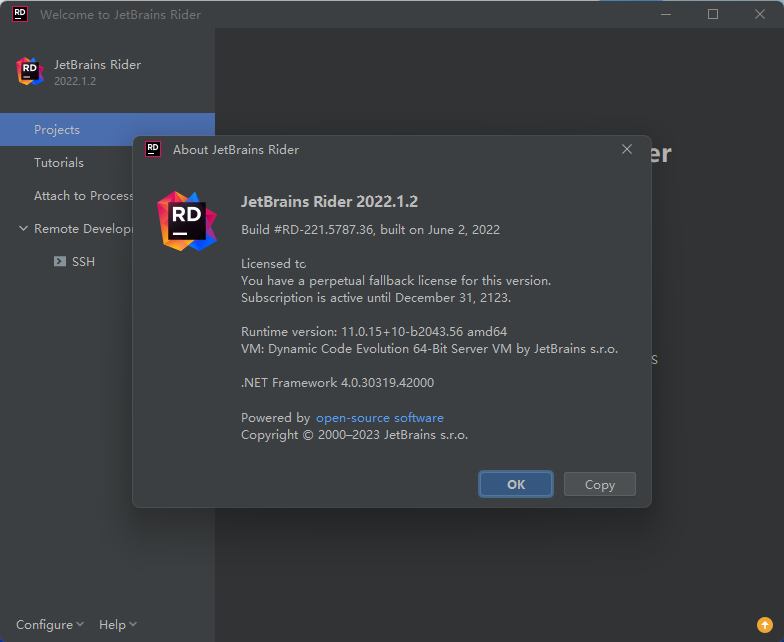Copy the About information with Copy button
Screen dimensions: 784x642
click(600, 484)
